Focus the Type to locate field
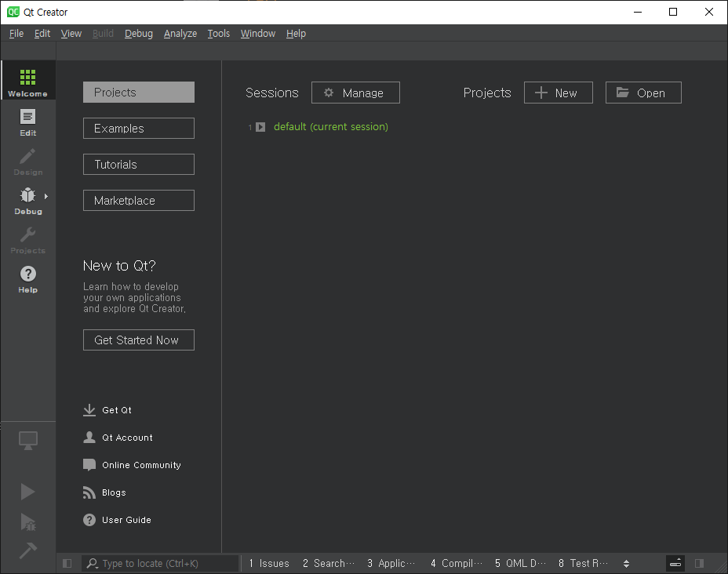This screenshot has width=728, height=574. click(x=160, y=563)
